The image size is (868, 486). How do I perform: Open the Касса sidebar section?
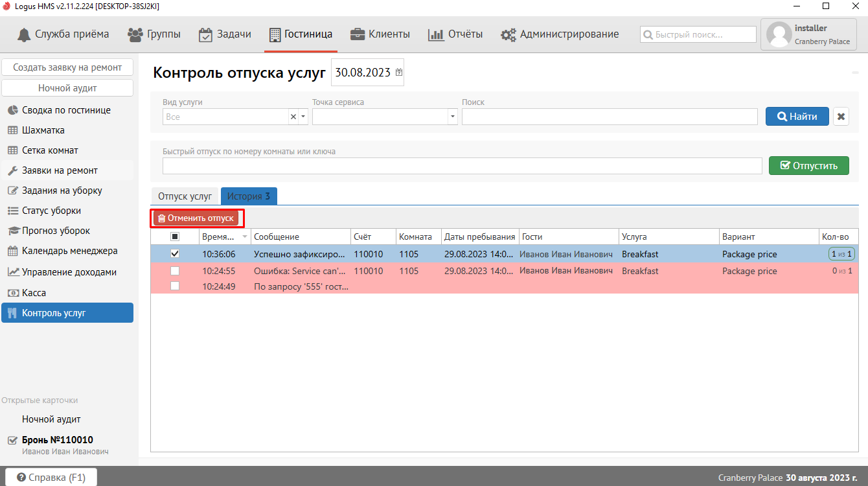click(x=34, y=293)
